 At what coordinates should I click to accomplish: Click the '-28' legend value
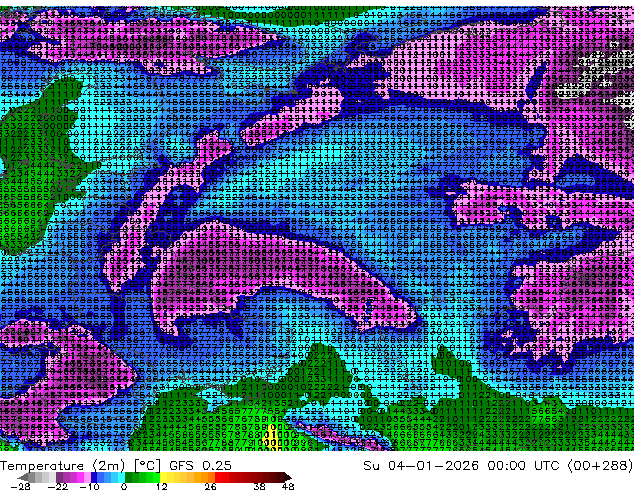pos(20,486)
